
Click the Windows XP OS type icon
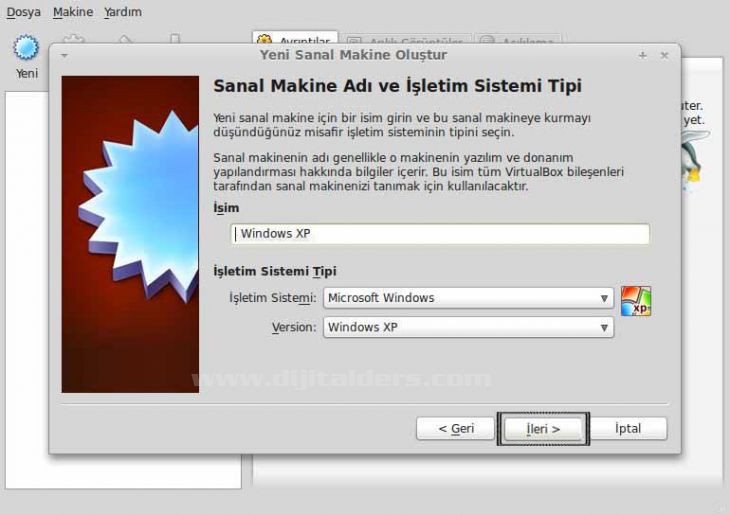pos(636,301)
